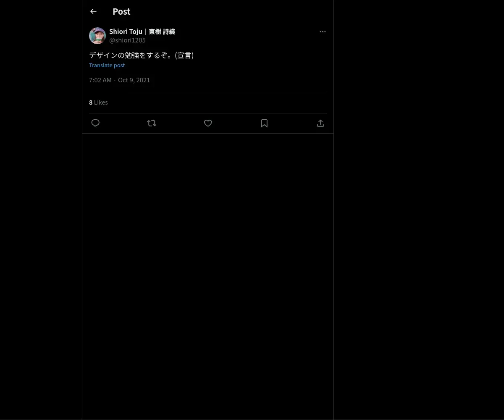Screen dimensions: 504x420
Task: Click the Likes label
Action: click(101, 102)
